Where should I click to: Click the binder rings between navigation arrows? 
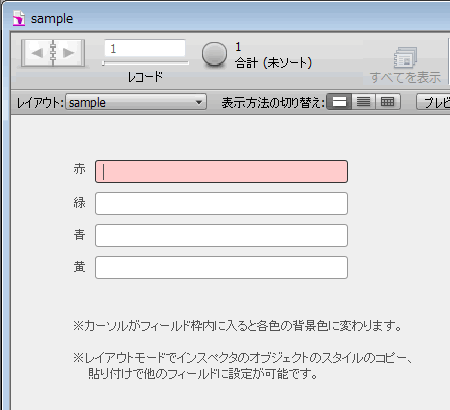pos(53,53)
